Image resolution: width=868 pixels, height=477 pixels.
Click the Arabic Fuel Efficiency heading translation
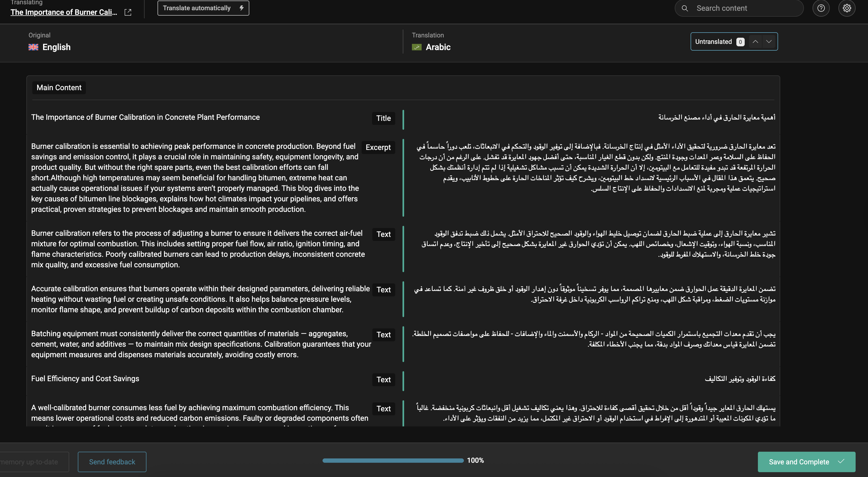(740, 379)
